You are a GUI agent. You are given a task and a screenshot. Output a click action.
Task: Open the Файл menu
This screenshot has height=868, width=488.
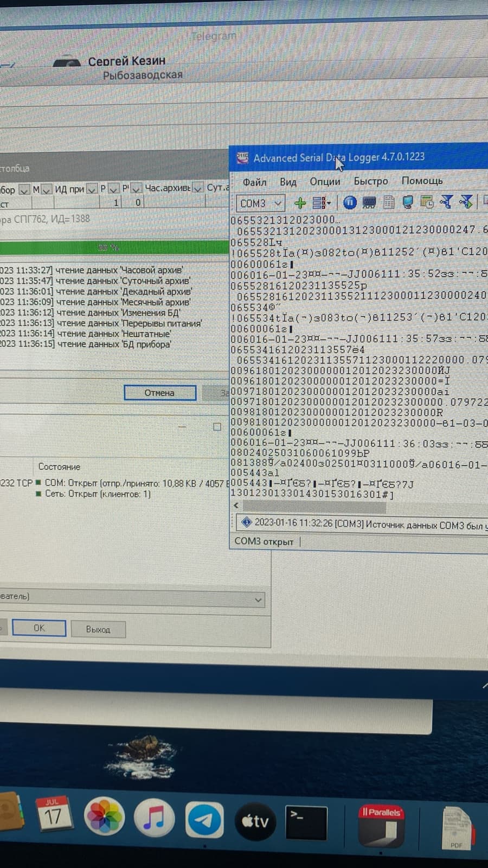(254, 182)
